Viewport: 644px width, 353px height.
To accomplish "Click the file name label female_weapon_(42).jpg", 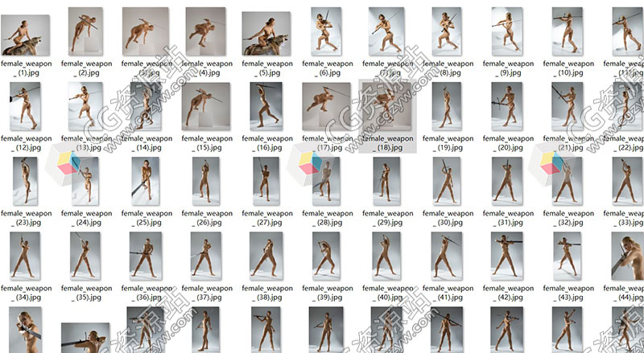I will pos(507,293).
